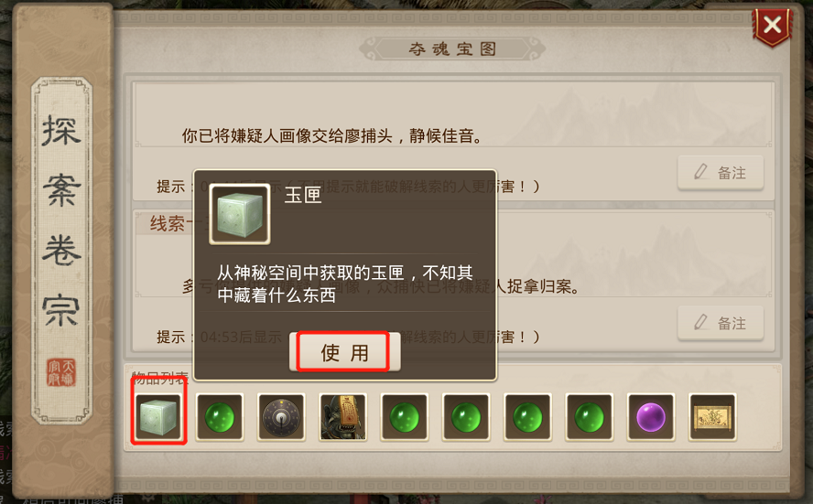813x504 pixels.
Task: Select the jade box in the item list
Action: coord(158,417)
